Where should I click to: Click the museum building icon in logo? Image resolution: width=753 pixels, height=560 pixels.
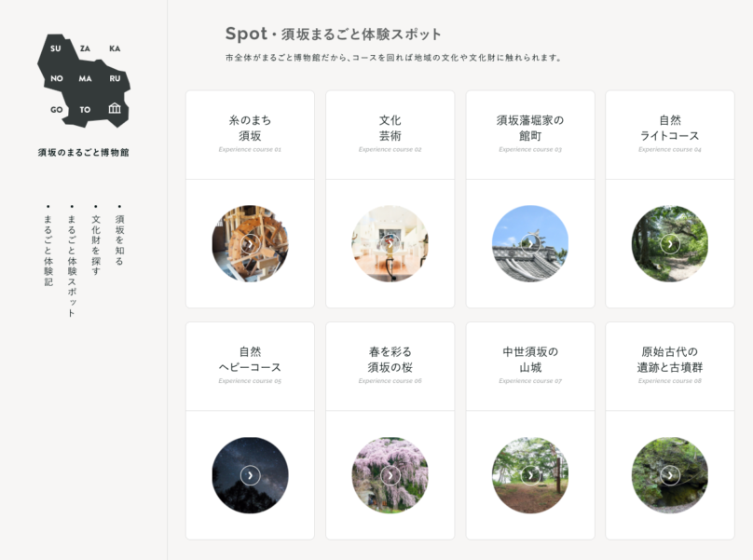(x=115, y=108)
